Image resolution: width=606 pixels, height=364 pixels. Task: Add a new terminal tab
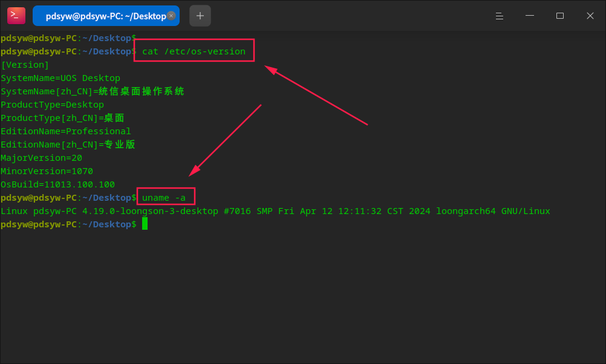click(200, 16)
